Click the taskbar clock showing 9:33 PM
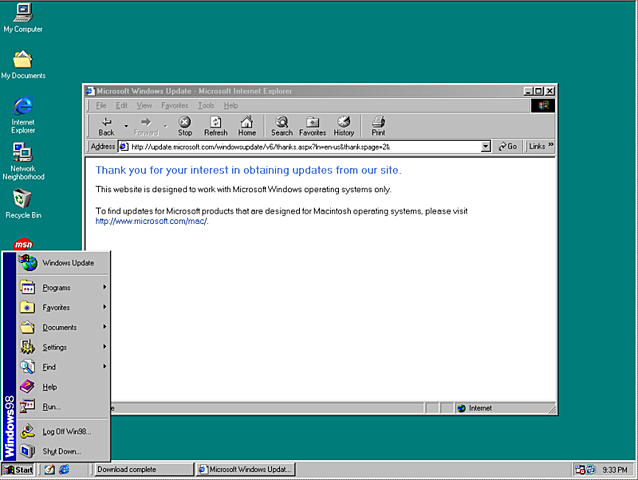638x480 pixels. tap(614, 470)
